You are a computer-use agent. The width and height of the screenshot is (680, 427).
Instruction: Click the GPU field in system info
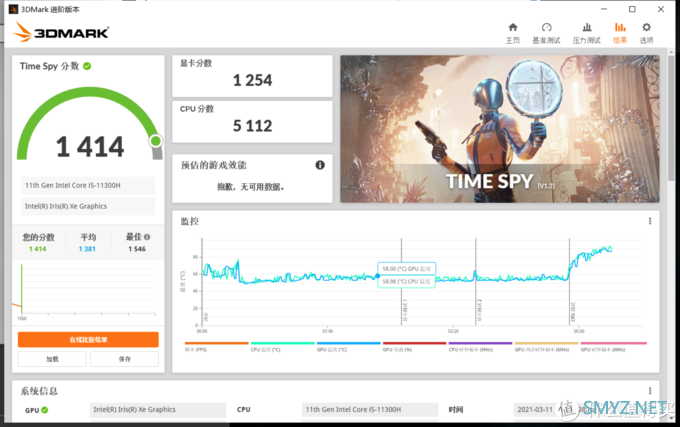pyautogui.click(x=158, y=410)
